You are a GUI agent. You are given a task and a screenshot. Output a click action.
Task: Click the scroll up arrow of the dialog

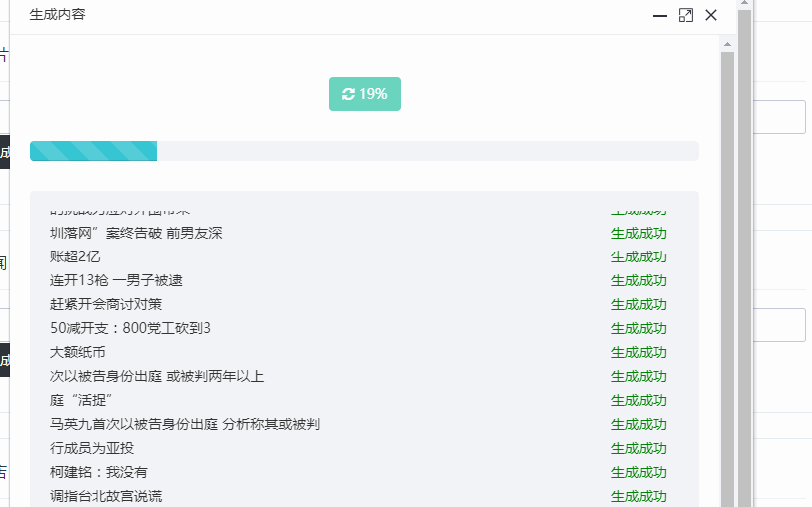(727, 44)
